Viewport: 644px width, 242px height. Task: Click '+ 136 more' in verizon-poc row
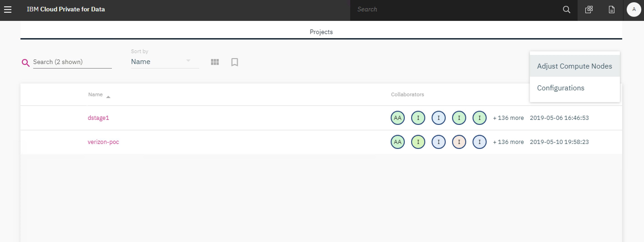[x=508, y=142]
